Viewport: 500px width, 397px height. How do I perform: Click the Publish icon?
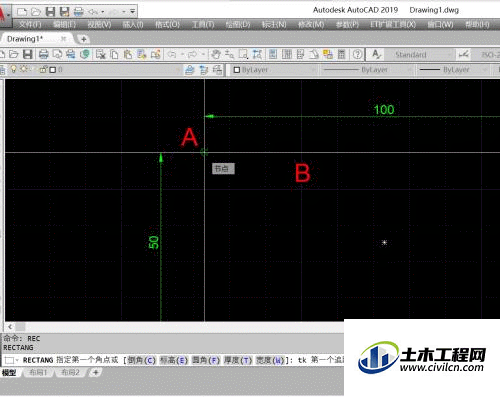(x=71, y=54)
